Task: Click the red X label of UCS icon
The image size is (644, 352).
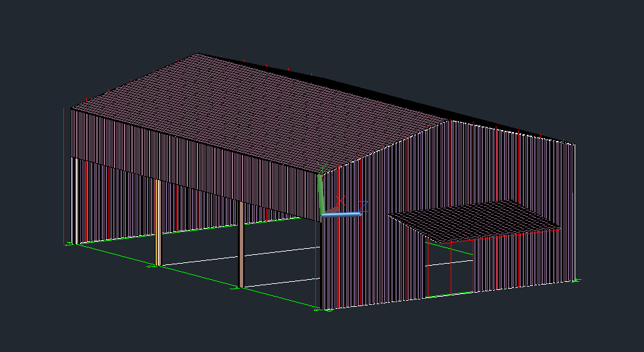Action: [x=340, y=201]
